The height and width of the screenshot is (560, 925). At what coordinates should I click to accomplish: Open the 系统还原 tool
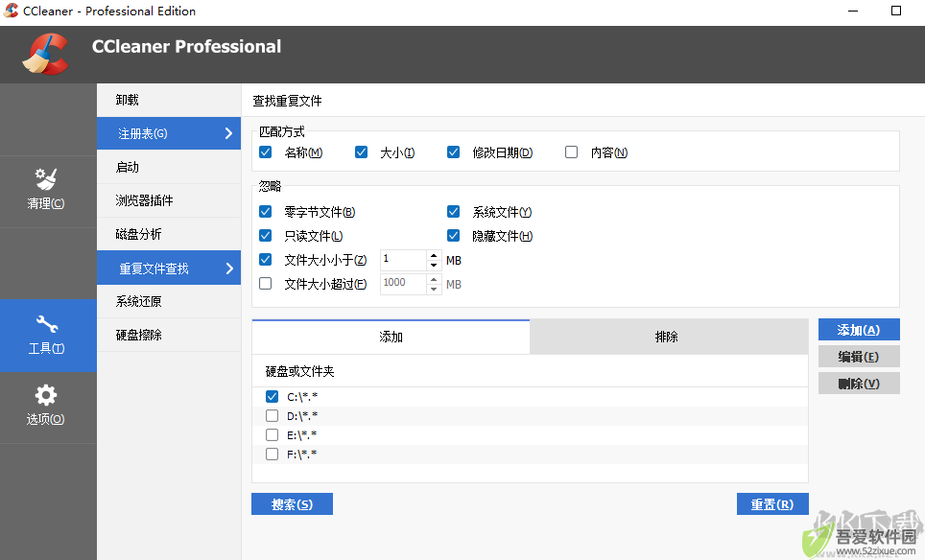click(x=169, y=302)
